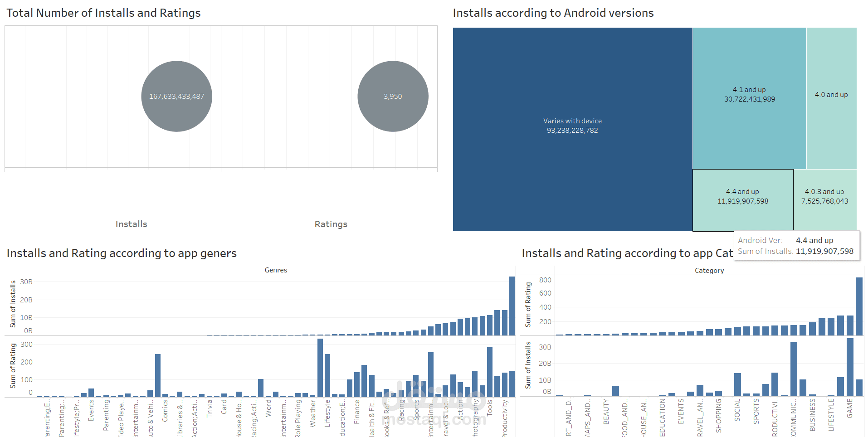
Task: Click the 'GAME' category axis label
Action: pyautogui.click(x=850, y=408)
